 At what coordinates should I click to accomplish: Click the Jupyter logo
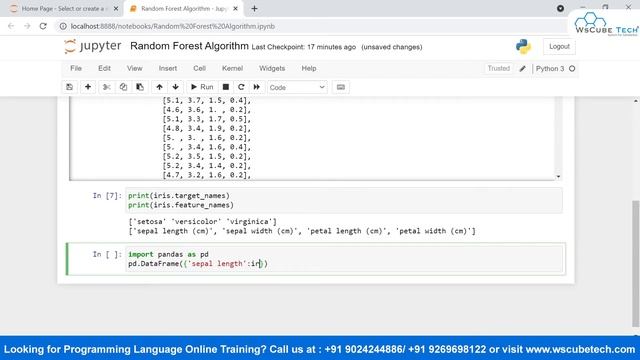pos(93,46)
